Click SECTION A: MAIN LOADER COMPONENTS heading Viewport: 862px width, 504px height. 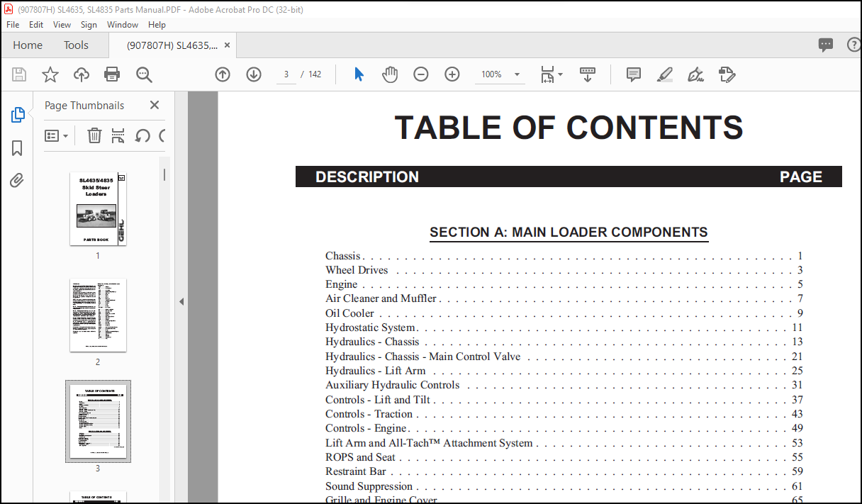click(569, 233)
